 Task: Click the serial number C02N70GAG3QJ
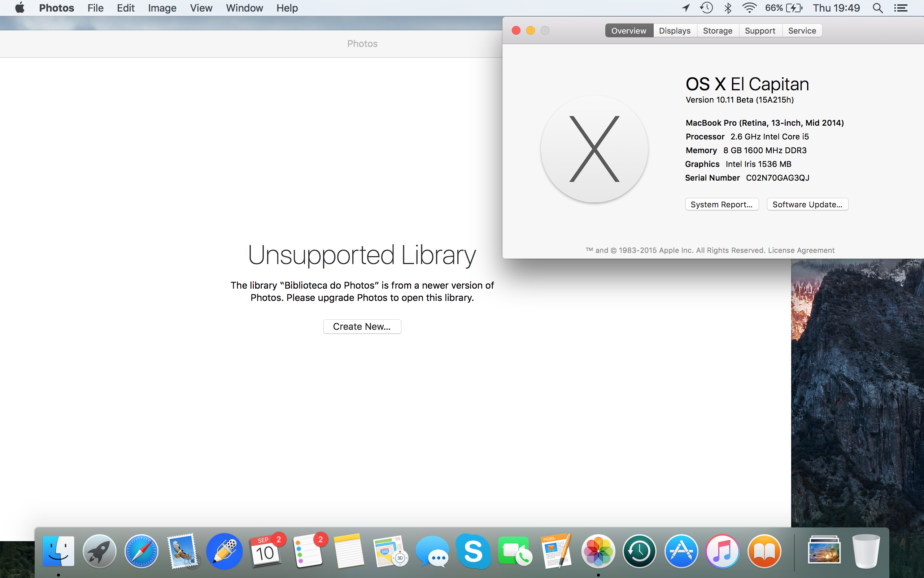coord(778,178)
